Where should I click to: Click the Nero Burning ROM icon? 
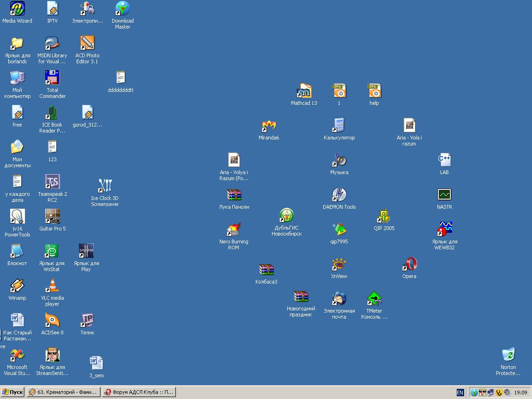point(234,230)
